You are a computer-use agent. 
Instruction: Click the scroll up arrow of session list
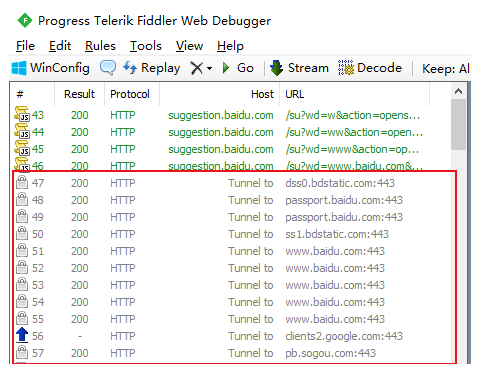coord(458,91)
